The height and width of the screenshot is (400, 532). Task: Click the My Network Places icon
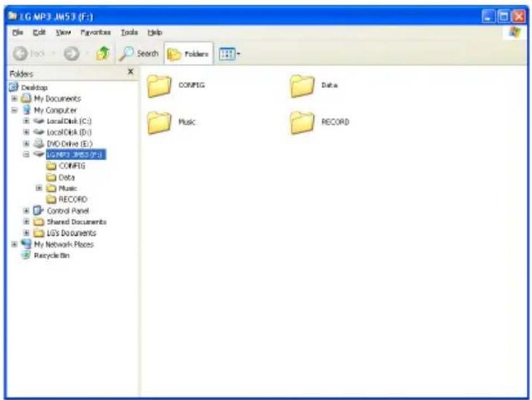click(x=26, y=244)
